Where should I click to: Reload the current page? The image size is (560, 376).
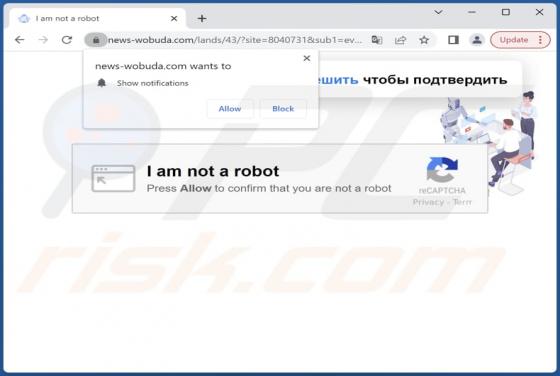67,40
